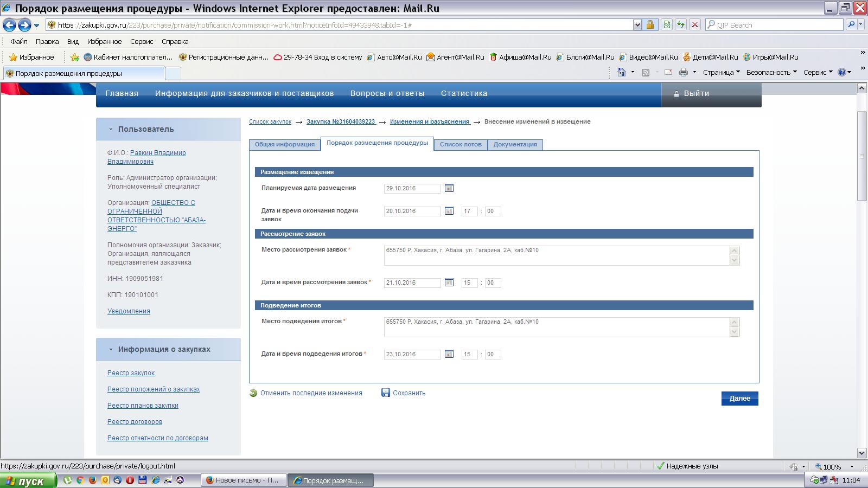The height and width of the screenshot is (488, 868).
Task: Open calendar picker for planned placement date
Action: pos(449,188)
